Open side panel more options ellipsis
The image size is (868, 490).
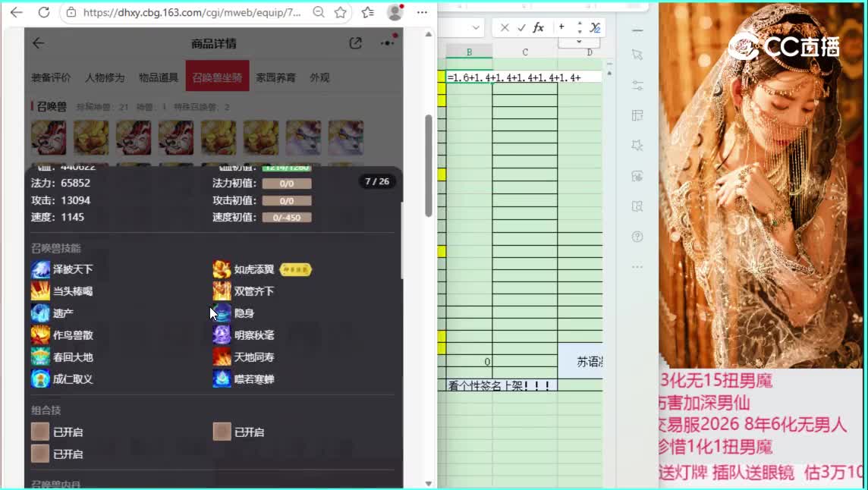point(637,267)
